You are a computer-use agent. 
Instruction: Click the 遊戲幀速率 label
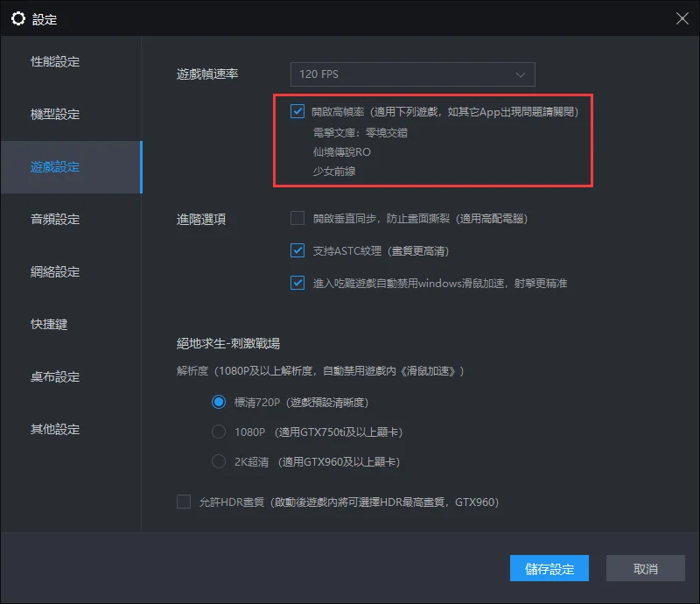pyautogui.click(x=207, y=74)
